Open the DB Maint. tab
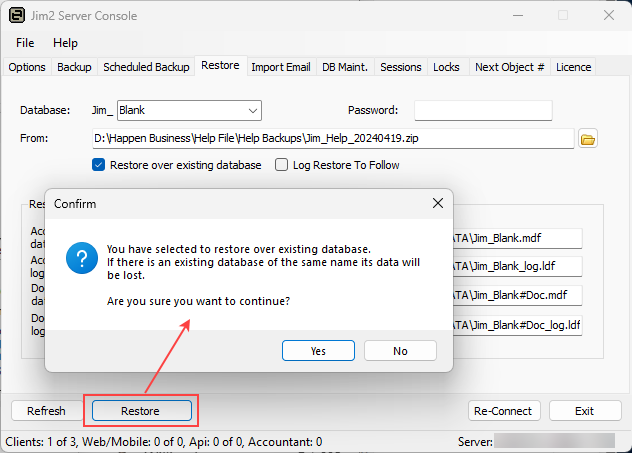 (x=345, y=67)
